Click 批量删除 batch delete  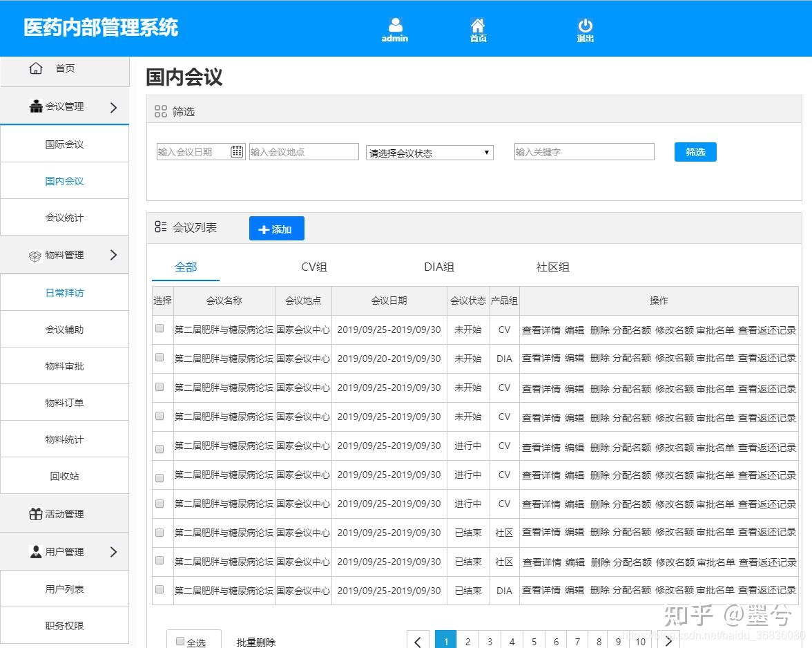point(255,642)
